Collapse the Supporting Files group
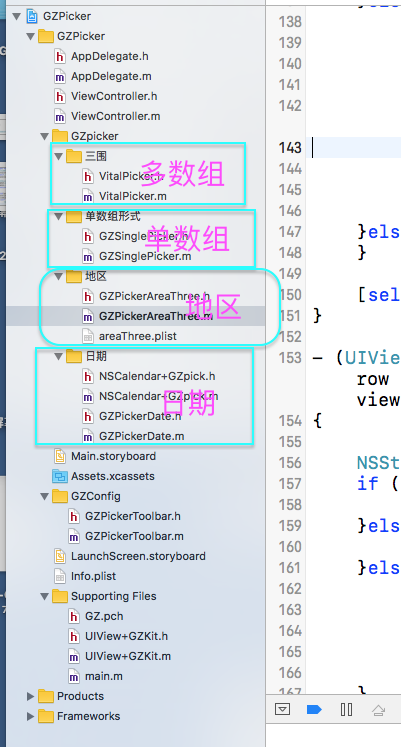The image size is (401, 747). [45, 596]
